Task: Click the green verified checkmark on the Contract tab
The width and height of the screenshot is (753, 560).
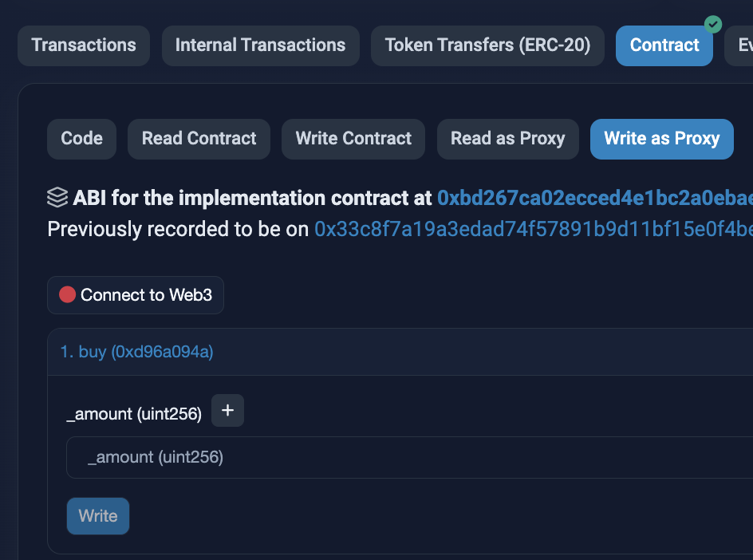Action: (712, 25)
